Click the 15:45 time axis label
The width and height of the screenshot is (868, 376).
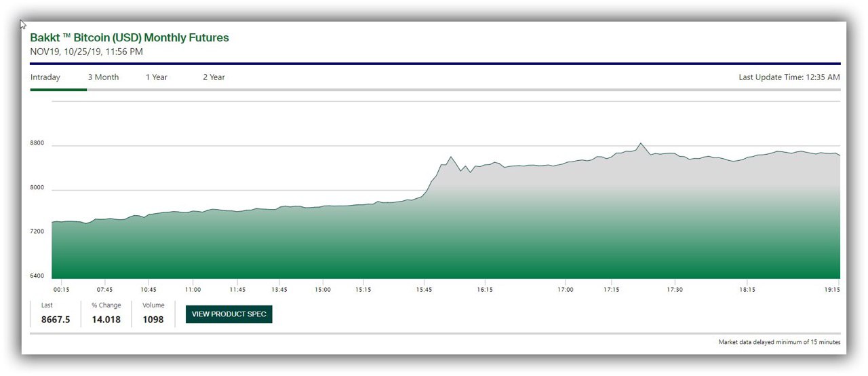(424, 290)
